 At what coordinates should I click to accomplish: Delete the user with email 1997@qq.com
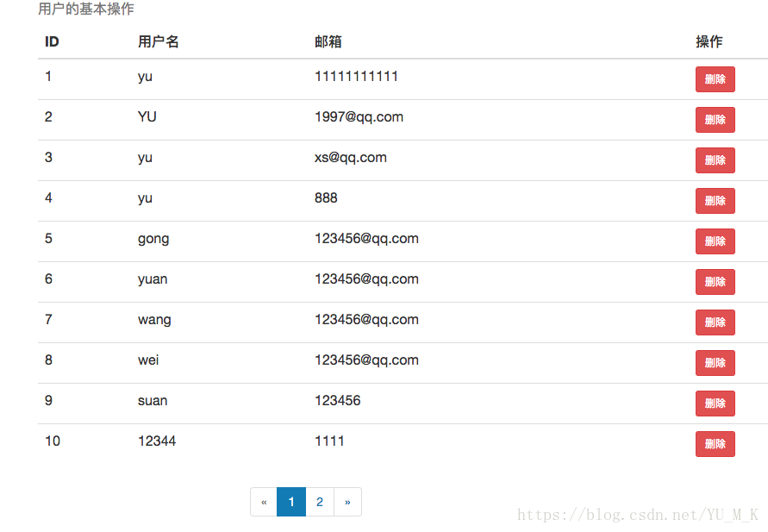(715, 120)
